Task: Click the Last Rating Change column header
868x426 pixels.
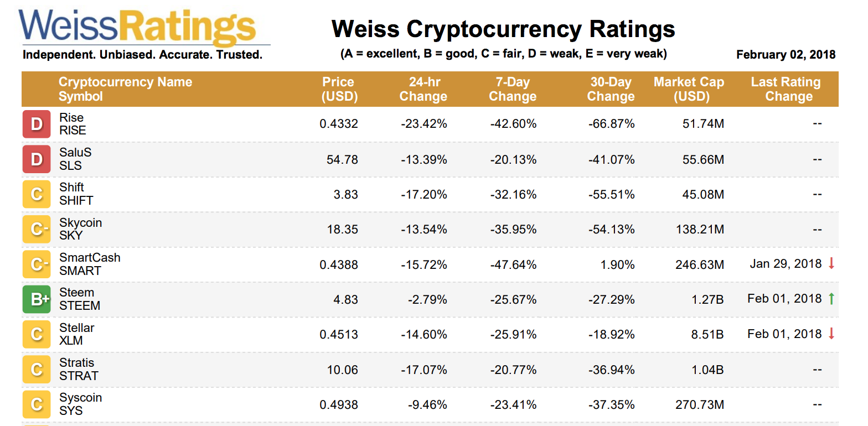Action: (x=786, y=89)
